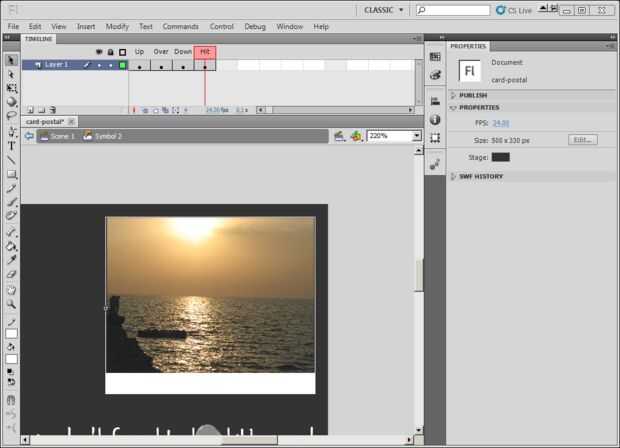
Task: Pick the Selection arrow tool
Action: [11, 60]
